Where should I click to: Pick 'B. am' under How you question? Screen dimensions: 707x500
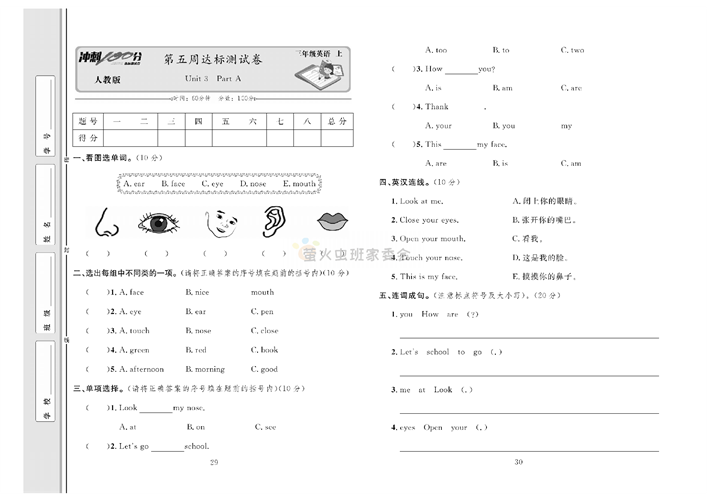[502, 88]
